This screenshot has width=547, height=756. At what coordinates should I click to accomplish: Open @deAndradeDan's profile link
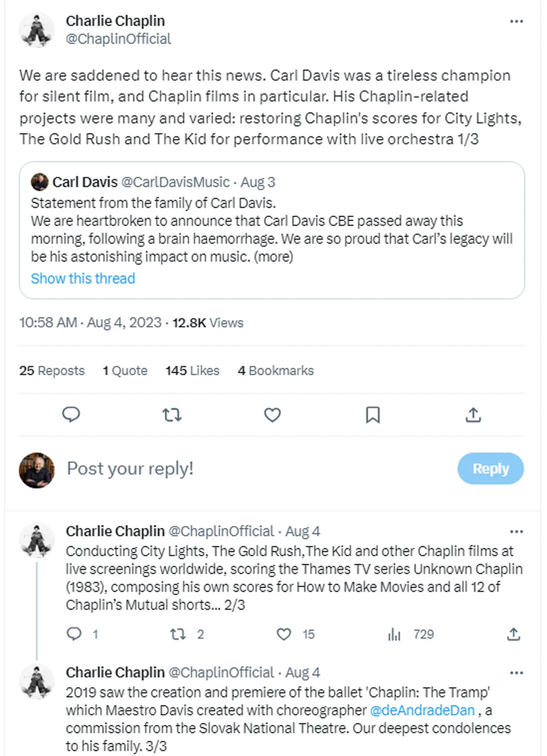pyautogui.click(x=423, y=710)
